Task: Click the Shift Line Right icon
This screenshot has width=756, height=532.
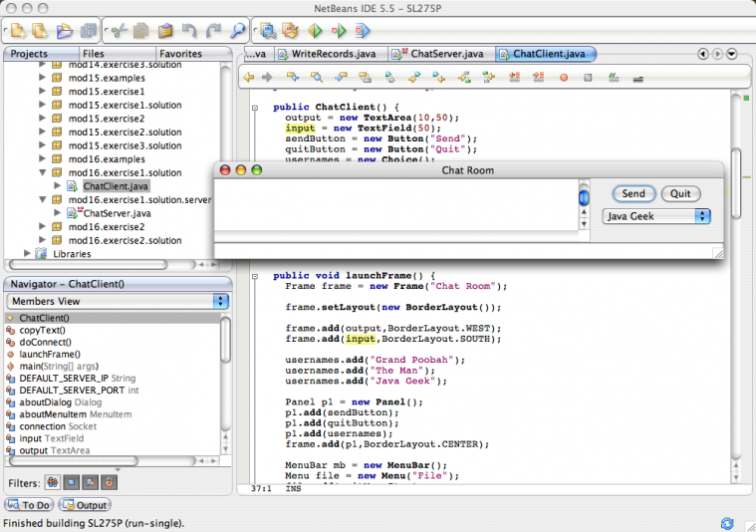Action: click(x=539, y=77)
